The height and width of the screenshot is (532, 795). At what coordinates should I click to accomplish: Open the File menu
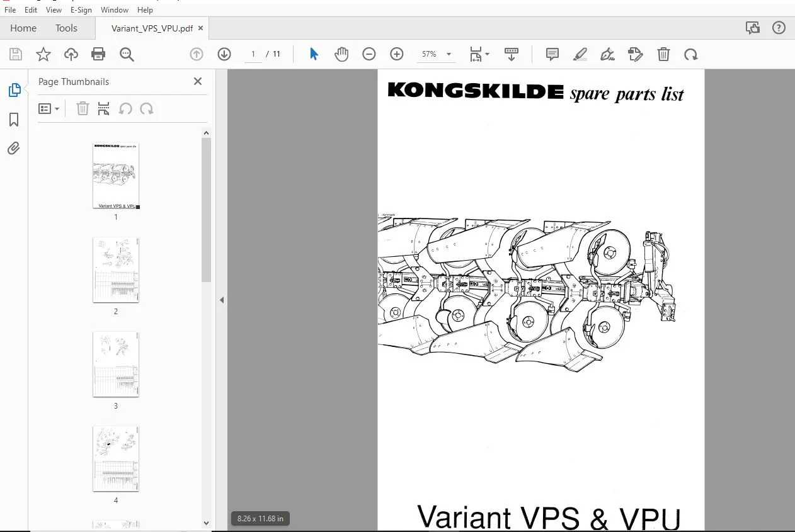tap(10, 10)
